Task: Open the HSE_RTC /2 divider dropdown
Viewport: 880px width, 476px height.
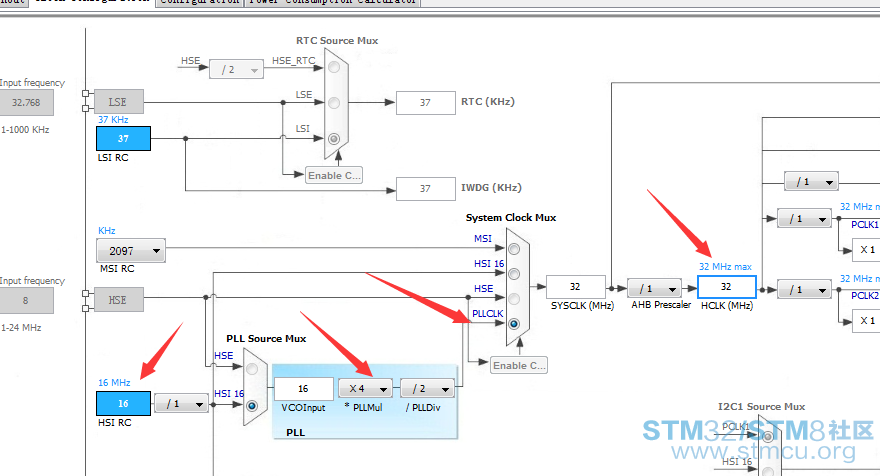Action: click(x=236, y=70)
